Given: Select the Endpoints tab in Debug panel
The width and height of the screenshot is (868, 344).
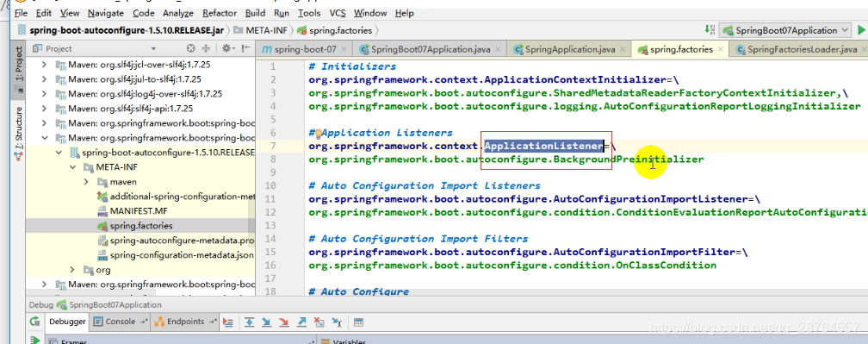Looking at the screenshot, I should [185, 322].
